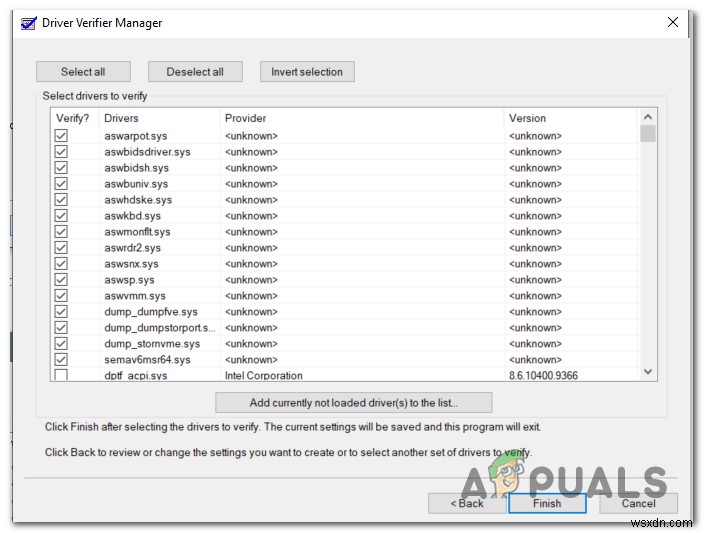Click the driver list scrollbar thumb
This screenshot has height=533, width=704.
(648, 134)
